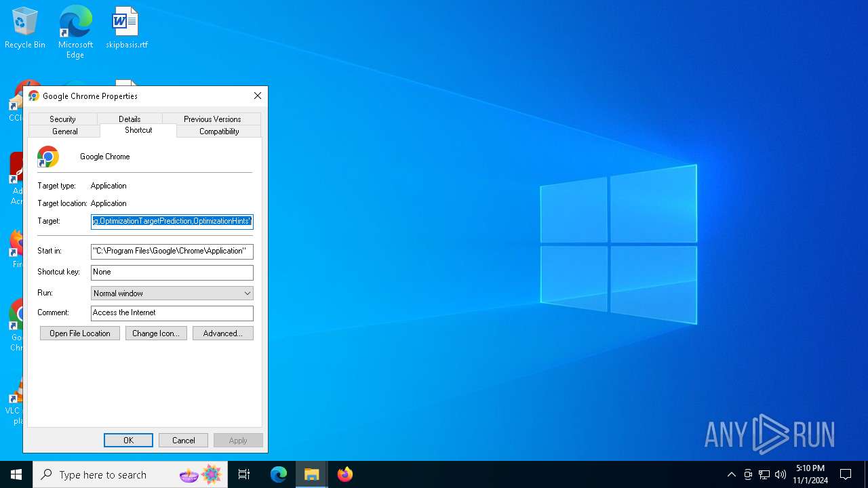Expand the Run window mode dropdown
The image size is (868, 488).
(172, 293)
